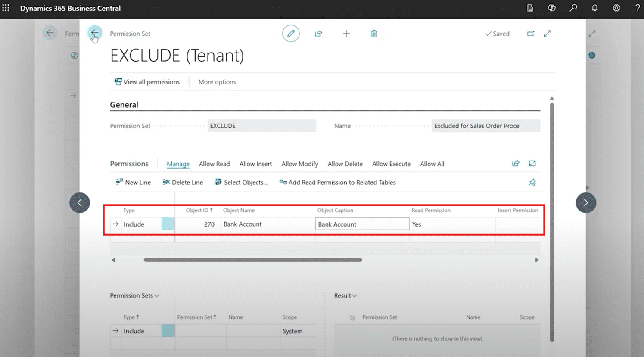This screenshot has height=357, width=644.
Task: Click the share icon beside the pencil
Action: [x=318, y=34]
